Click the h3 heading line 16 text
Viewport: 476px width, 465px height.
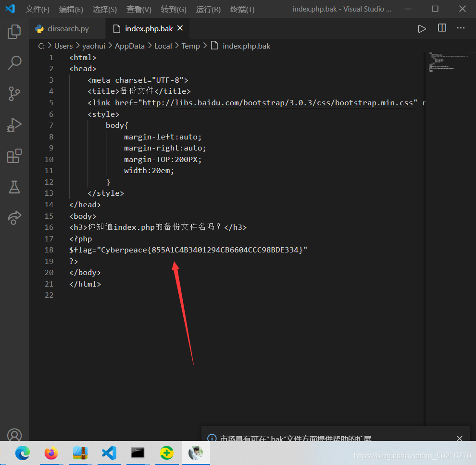pyautogui.click(x=158, y=227)
